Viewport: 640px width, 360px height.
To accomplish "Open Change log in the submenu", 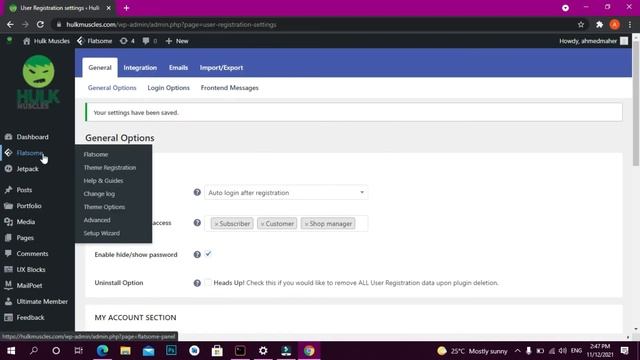I will [99, 193].
